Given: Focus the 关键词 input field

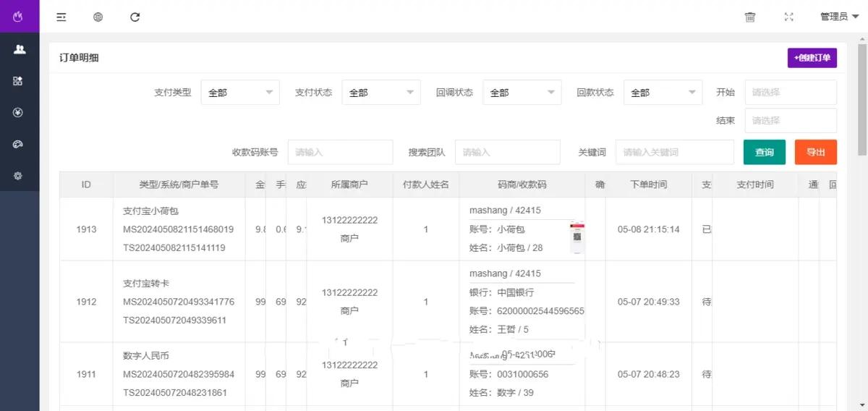Looking at the screenshot, I should (x=675, y=152).
